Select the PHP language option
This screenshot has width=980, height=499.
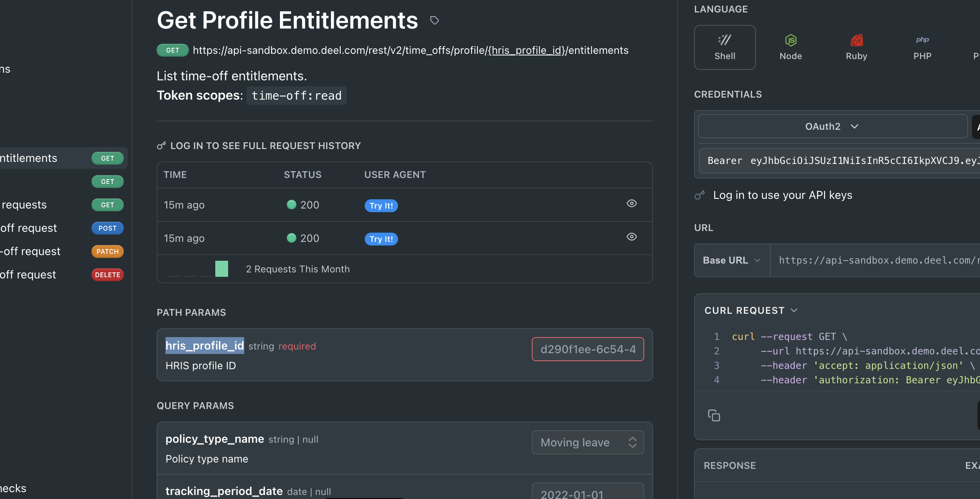pyautogui.click(x=922, y=47)
